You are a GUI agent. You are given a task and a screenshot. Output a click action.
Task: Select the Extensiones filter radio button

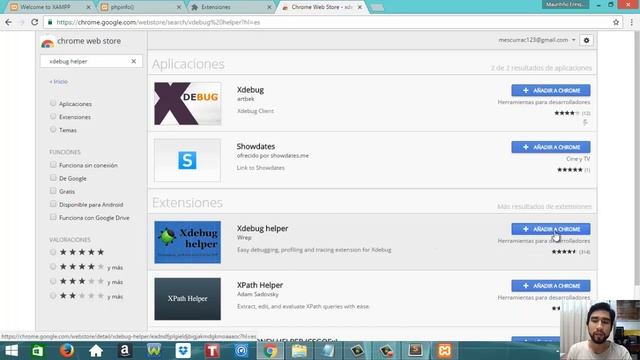point(53,116)
